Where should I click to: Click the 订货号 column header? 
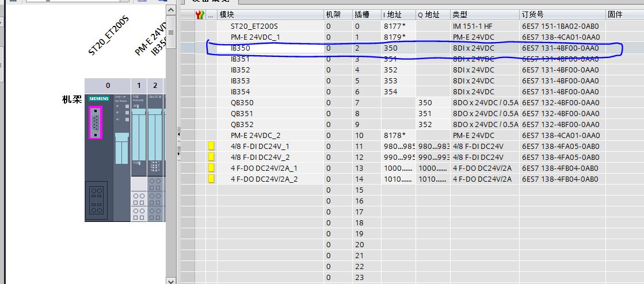(x=562, y=15)
